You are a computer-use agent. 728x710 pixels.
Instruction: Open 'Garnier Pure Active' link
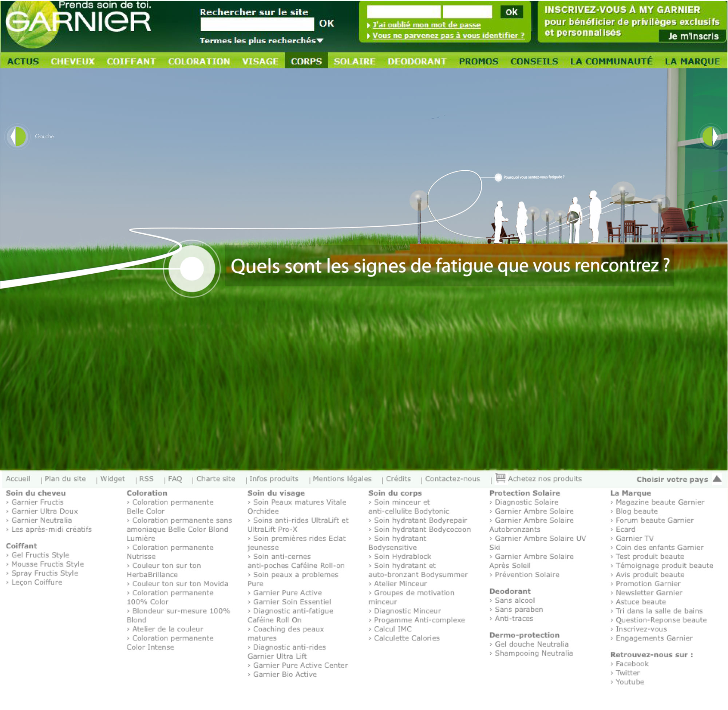[287, 592]
